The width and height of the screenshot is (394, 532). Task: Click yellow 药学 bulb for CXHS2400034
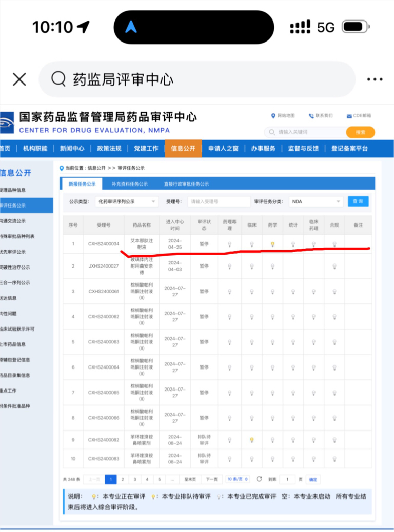(272, 244)
